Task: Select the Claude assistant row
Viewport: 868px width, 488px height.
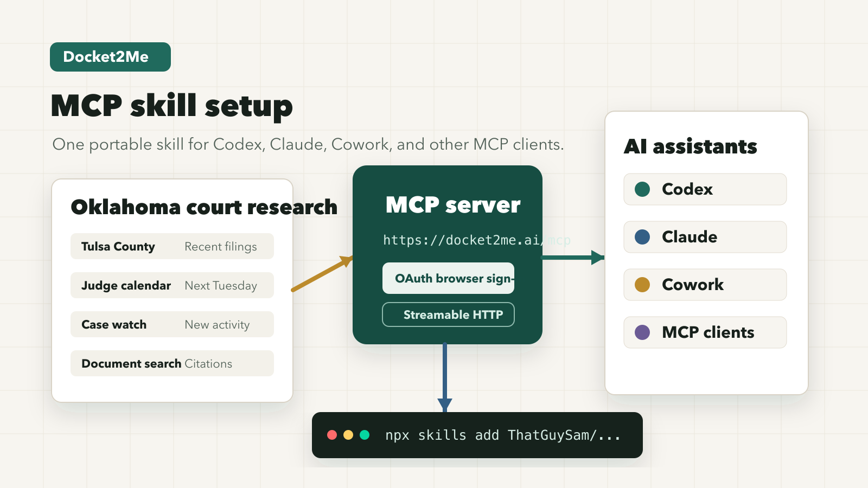Action: pyautogui.click(x=705, y=237)
